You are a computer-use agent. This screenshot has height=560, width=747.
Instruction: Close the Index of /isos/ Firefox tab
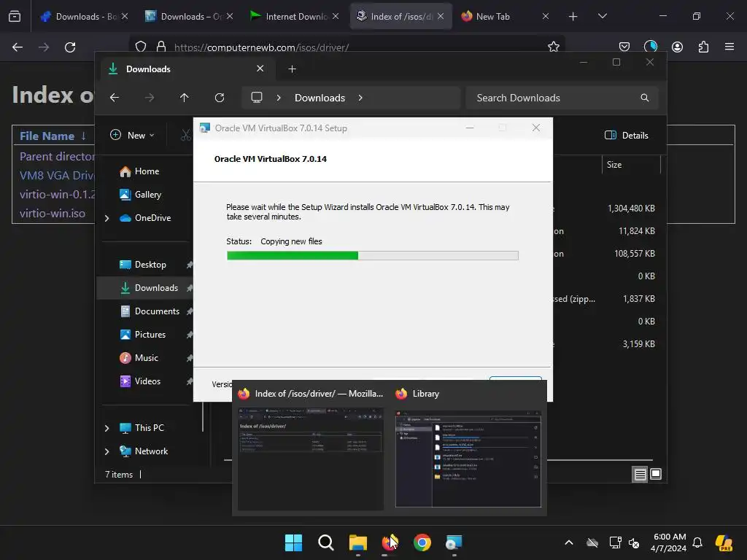coord(440,16)
